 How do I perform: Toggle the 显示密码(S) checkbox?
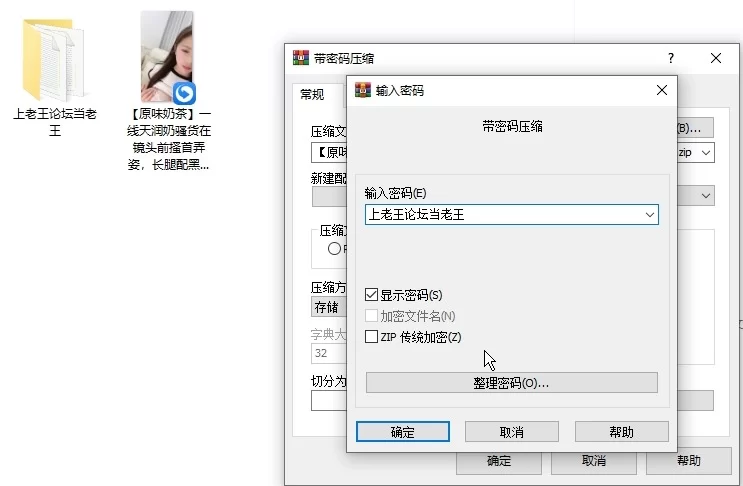(372, 295)
